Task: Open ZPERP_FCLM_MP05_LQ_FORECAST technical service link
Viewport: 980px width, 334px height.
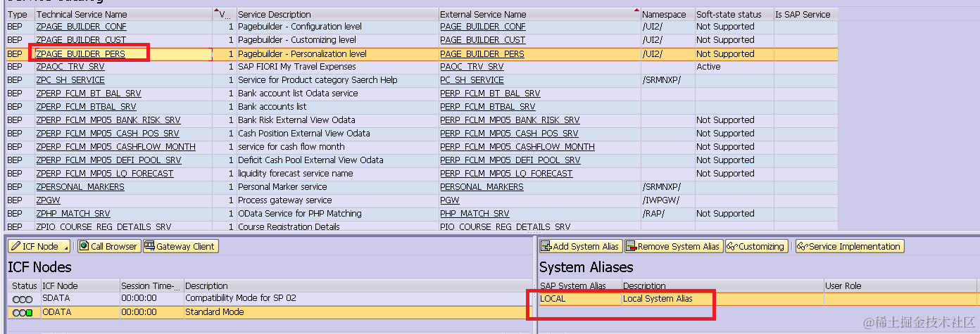Action: [x=105, y=174]
